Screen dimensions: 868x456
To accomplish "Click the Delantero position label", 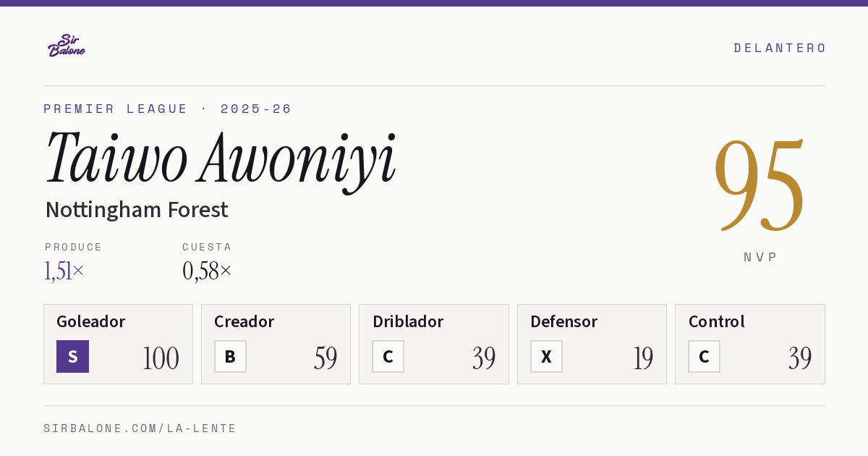I will point(780,48).
